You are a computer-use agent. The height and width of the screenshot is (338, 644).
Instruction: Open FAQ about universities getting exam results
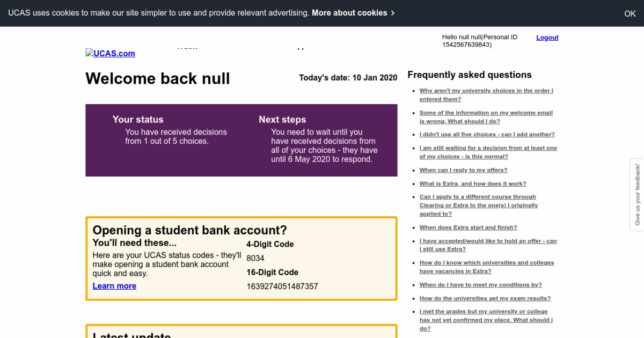(485, 298)
